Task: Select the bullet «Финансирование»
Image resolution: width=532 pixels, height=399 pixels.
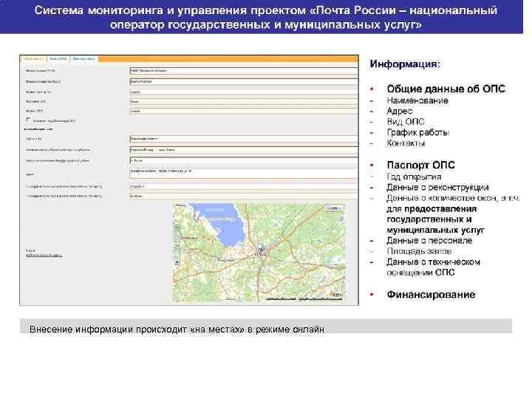Action: pos(431,295)
